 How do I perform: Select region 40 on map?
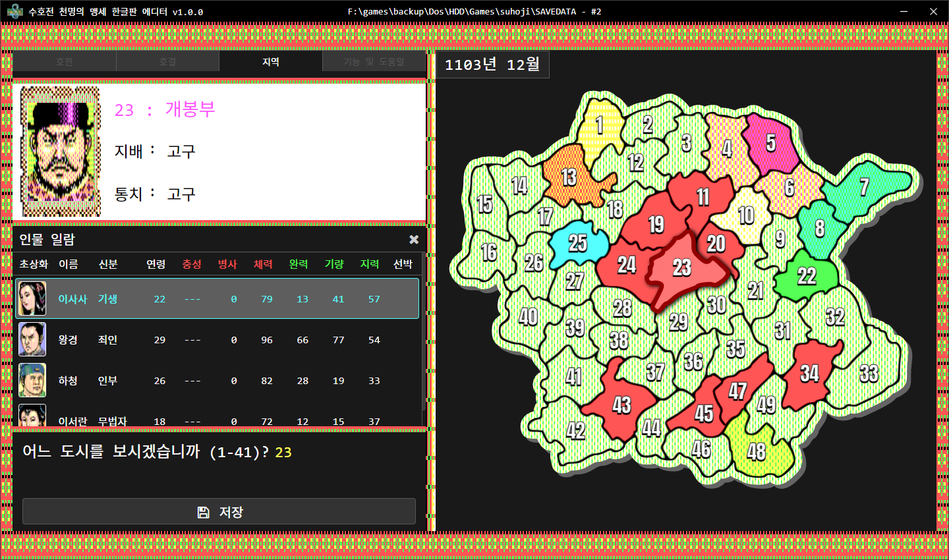click(528, 316)
